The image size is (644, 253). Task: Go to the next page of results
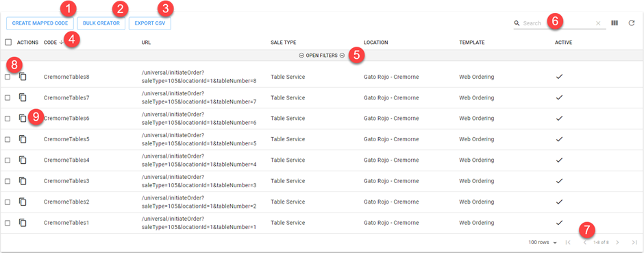617,242
